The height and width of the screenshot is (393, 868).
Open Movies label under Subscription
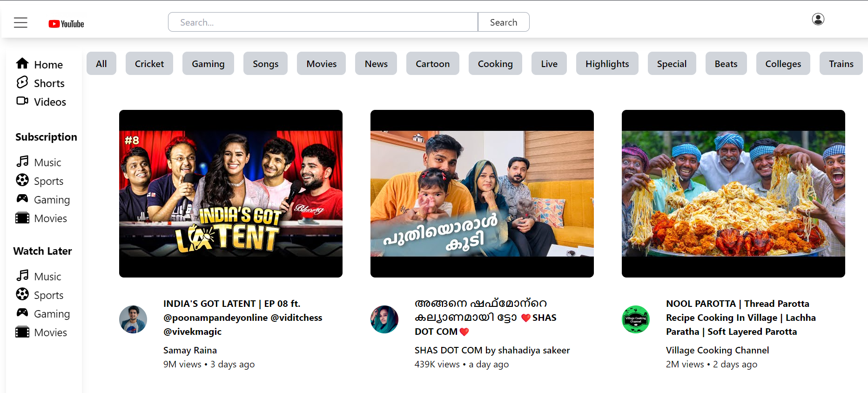pyautogui.click(x=51, y=218)
